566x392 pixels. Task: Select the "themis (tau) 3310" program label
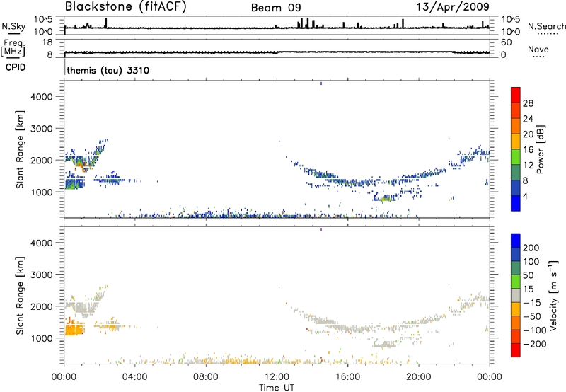coord(108,70)
